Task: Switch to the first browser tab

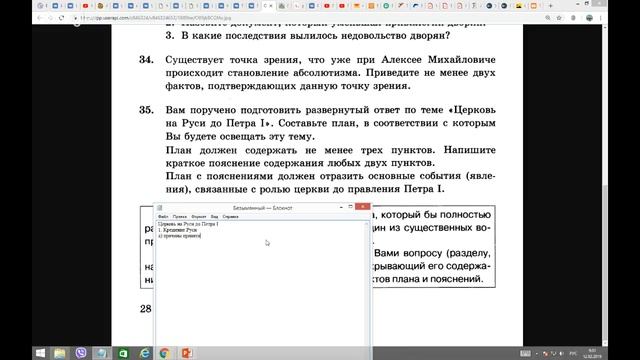Action: coord(40,6)
